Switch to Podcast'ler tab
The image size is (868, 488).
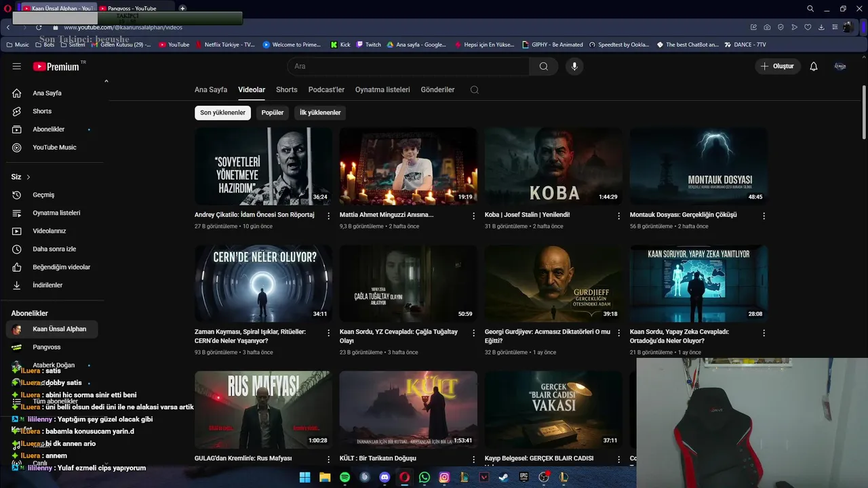[326, 89]
